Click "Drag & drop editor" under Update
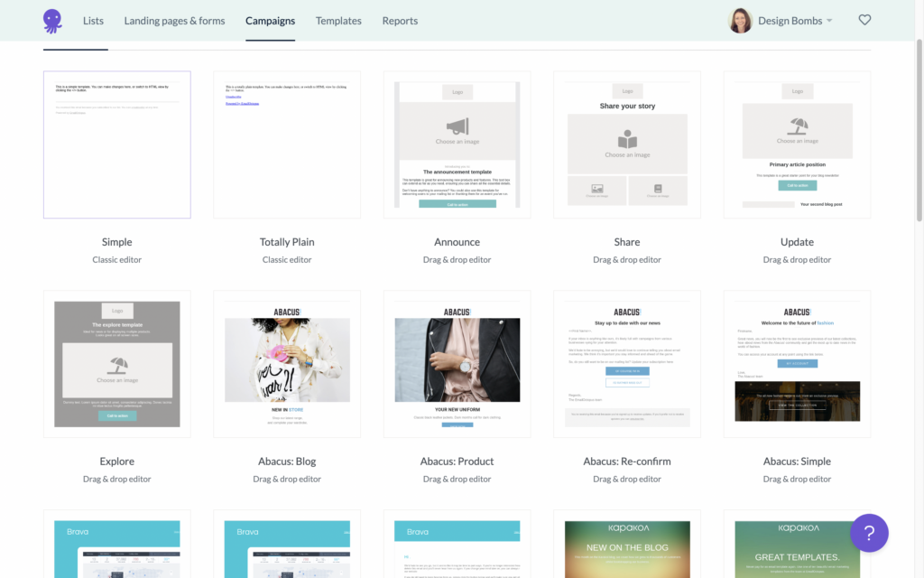 pyautogui.click(x=798, y=259)
